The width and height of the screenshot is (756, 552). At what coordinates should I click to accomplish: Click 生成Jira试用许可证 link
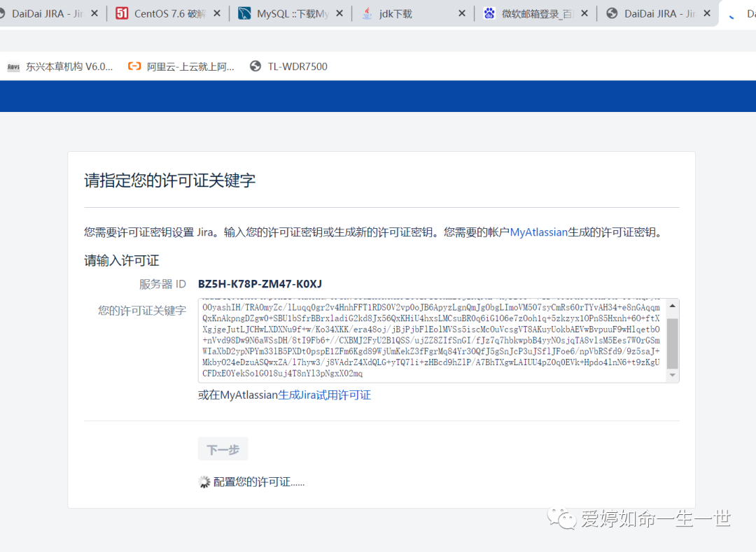325,395
